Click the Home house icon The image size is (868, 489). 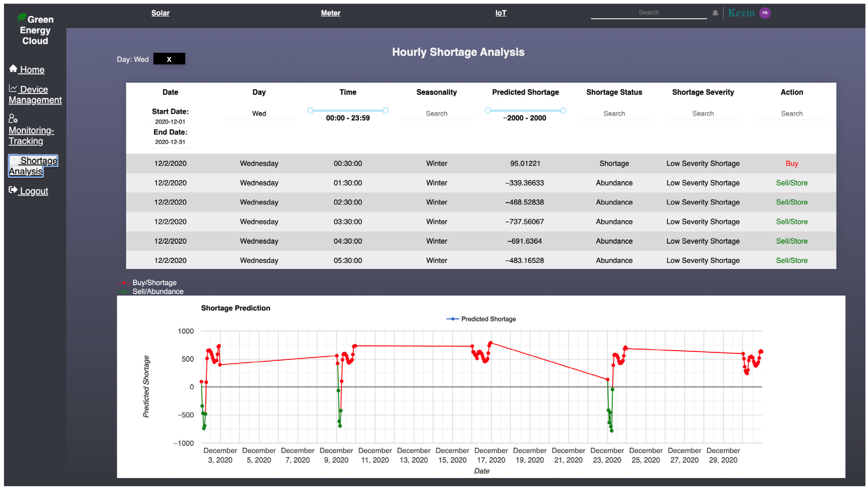click(x=13, y=68)
